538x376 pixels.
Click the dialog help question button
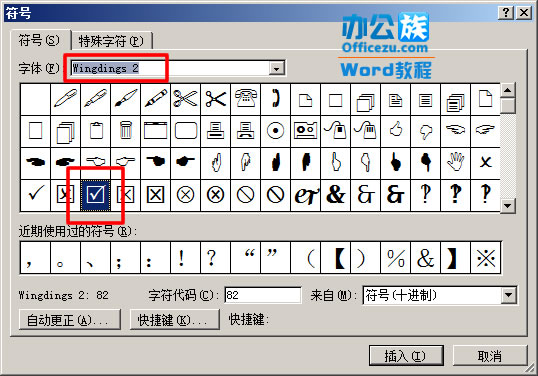506,13
